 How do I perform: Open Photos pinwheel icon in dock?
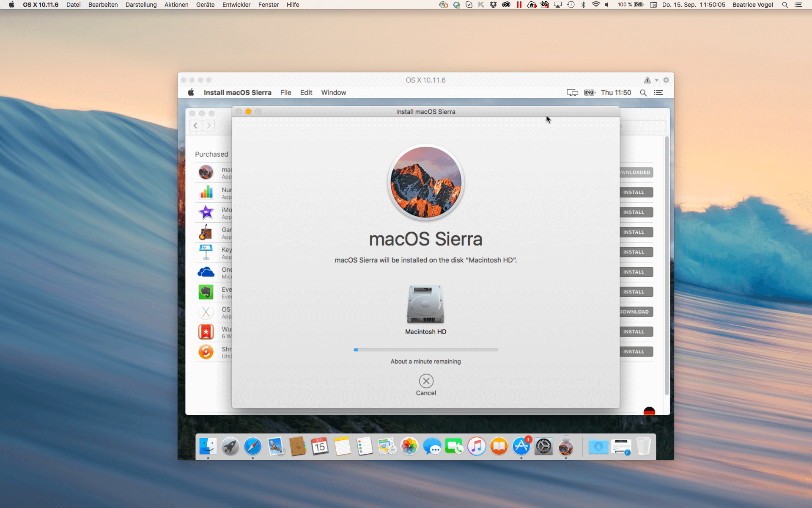pyautogui.click(x=409, y=446)
